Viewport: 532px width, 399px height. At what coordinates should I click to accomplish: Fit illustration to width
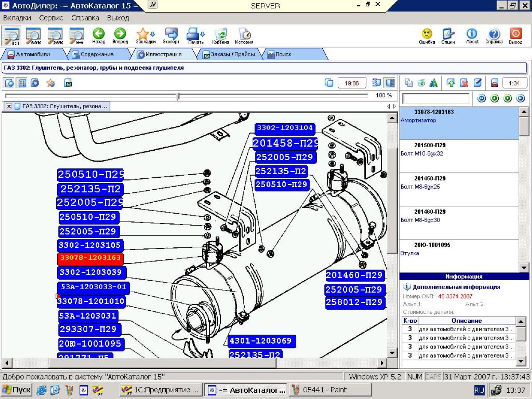[77, 35]
